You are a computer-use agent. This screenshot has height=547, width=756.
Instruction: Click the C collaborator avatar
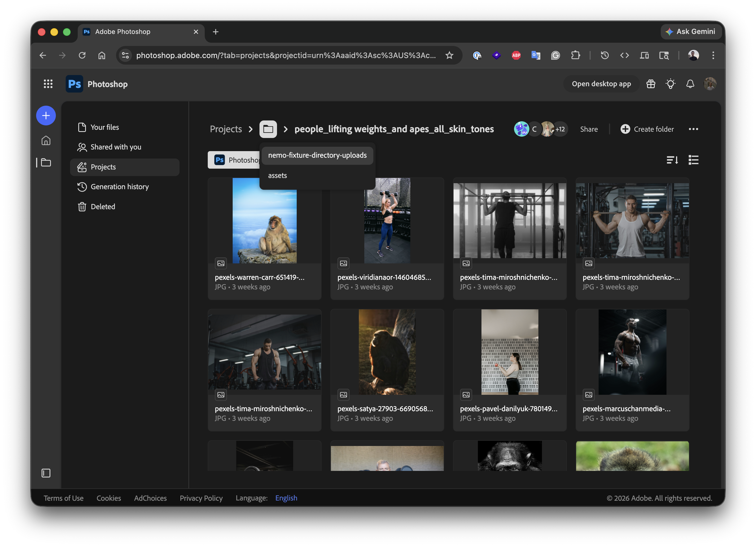pos(534,129)
